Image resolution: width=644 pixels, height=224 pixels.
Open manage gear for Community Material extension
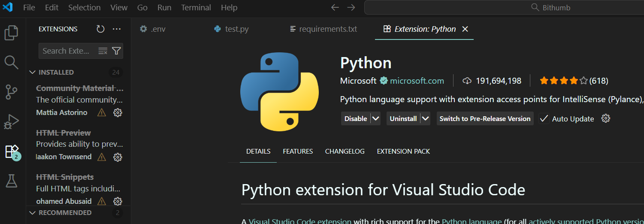pyautogui.click(x=118, y=112)
